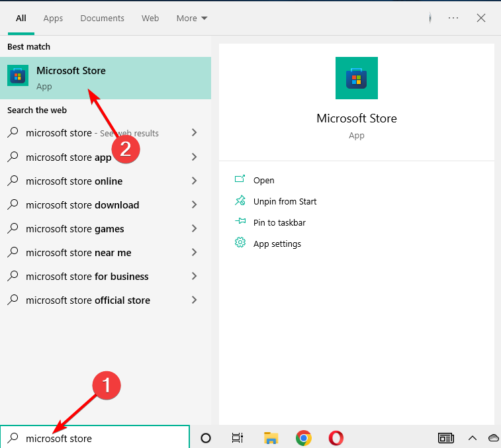Expand arrow for 'microsoft store games'
Image resolution: width=501 pixels, height=448 pixels.
[194, 228]
